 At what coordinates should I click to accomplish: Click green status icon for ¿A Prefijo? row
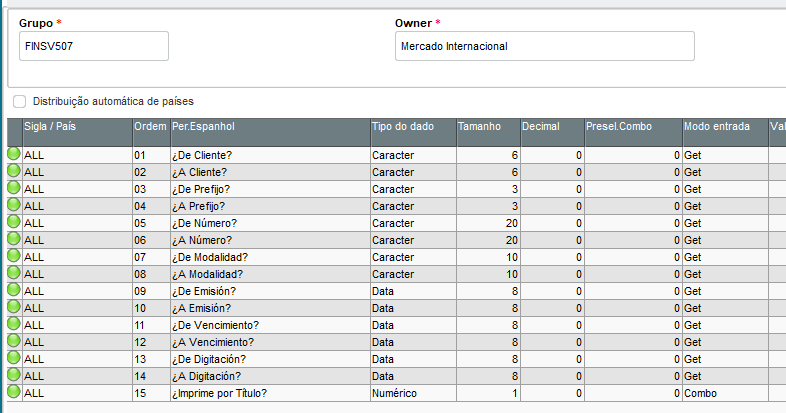14,206
